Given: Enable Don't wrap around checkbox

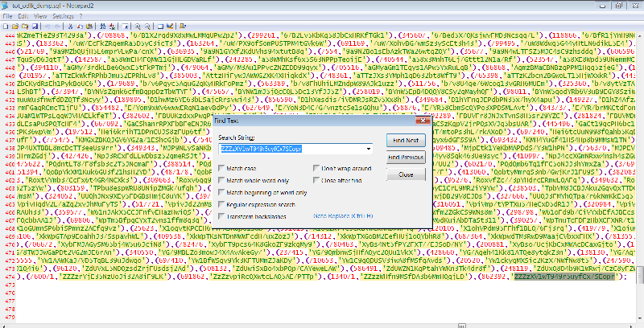Looking at the screenshot, I should coord(316,168).
